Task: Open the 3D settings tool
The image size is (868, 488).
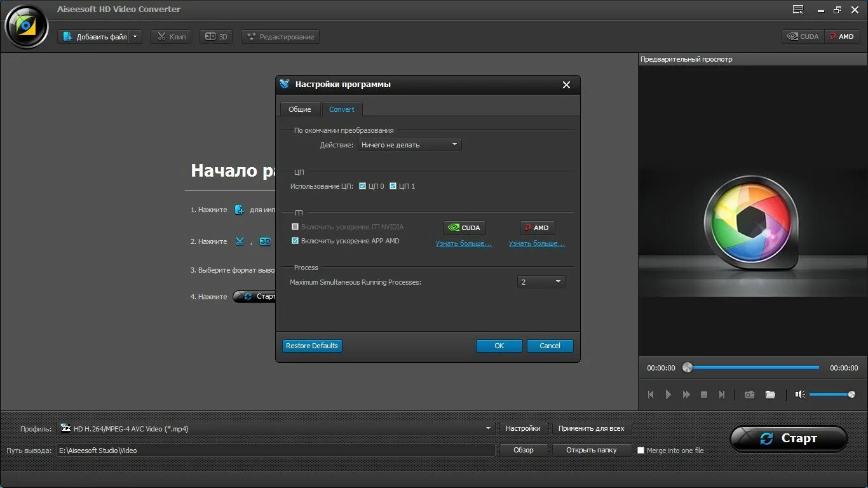Action: pos(216,37)
